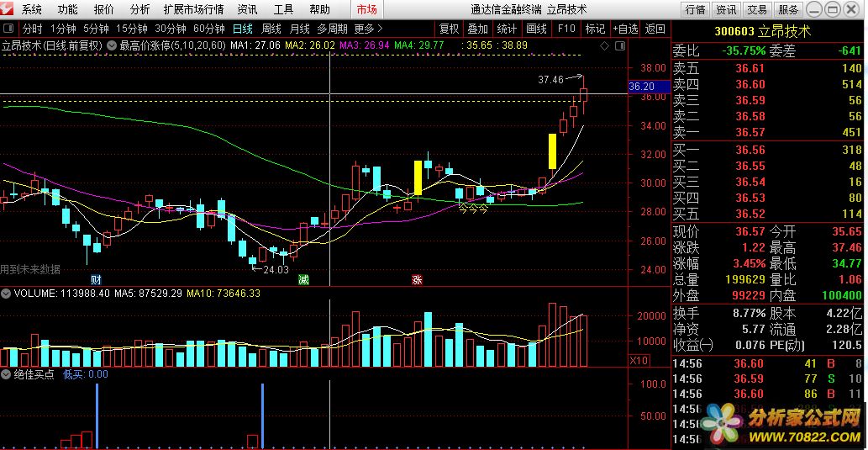Screen dimensions: 868x450
Task: Click the 标记 button
Action: [595, 29]
